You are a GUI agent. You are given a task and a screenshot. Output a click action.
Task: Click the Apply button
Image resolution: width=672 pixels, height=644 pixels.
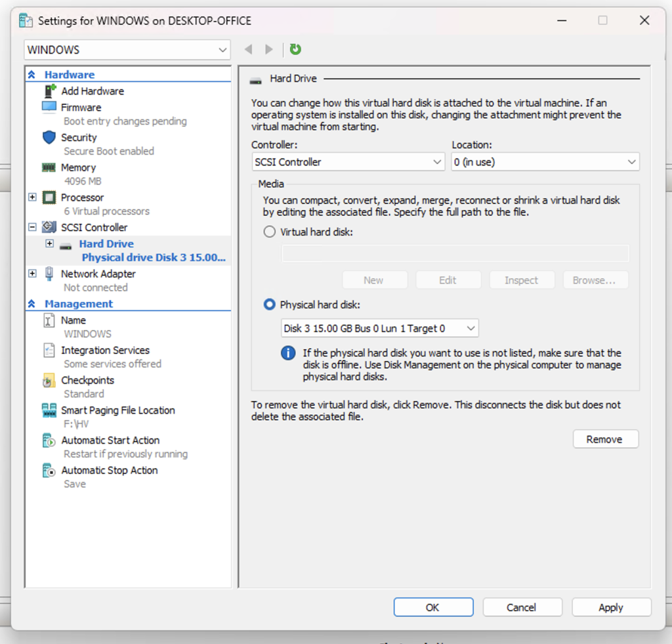tap(611, 607)
